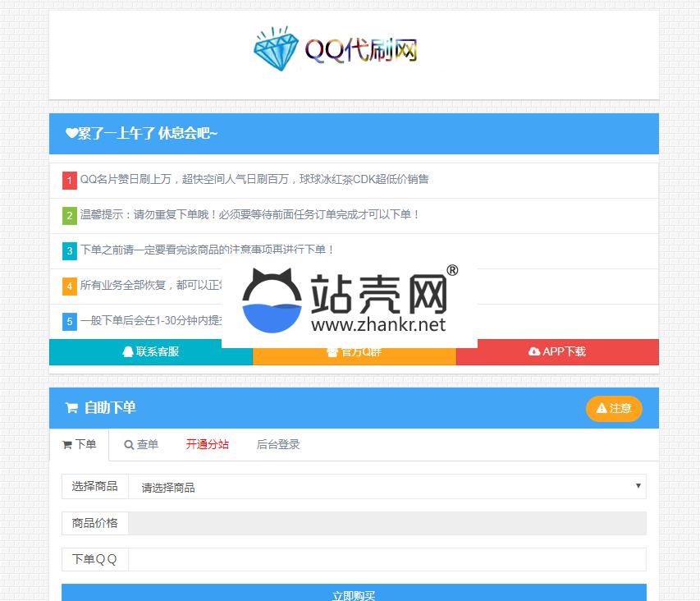Click the green number 2 badge
Screen dimensions: 700x601
(x=70, y=216)
